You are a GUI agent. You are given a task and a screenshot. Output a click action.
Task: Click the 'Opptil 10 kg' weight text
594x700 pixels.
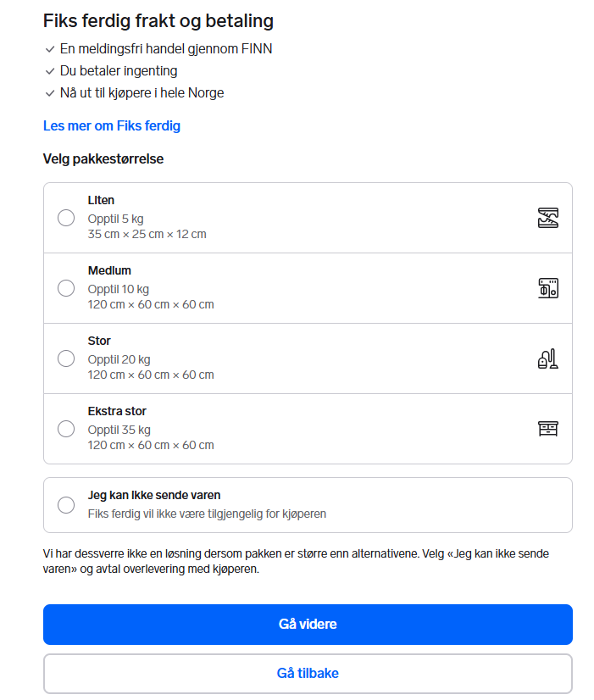(119, 289)
